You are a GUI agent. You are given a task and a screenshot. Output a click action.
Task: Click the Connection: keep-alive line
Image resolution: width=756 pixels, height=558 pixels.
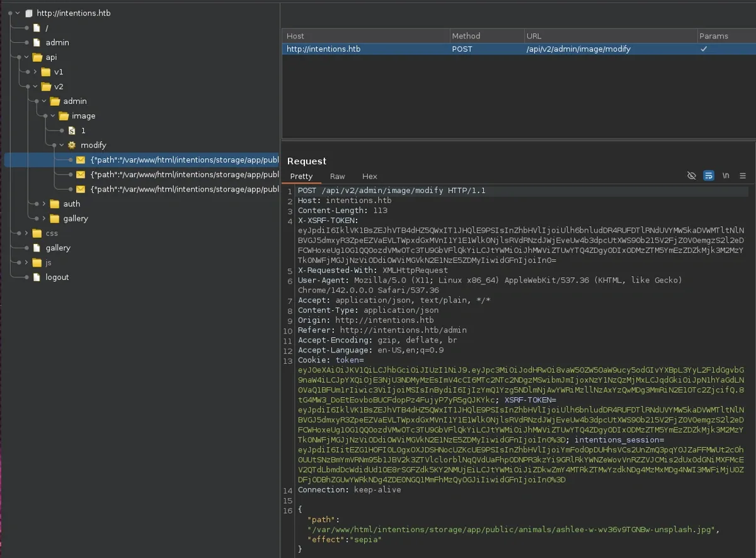pos(350,490)
